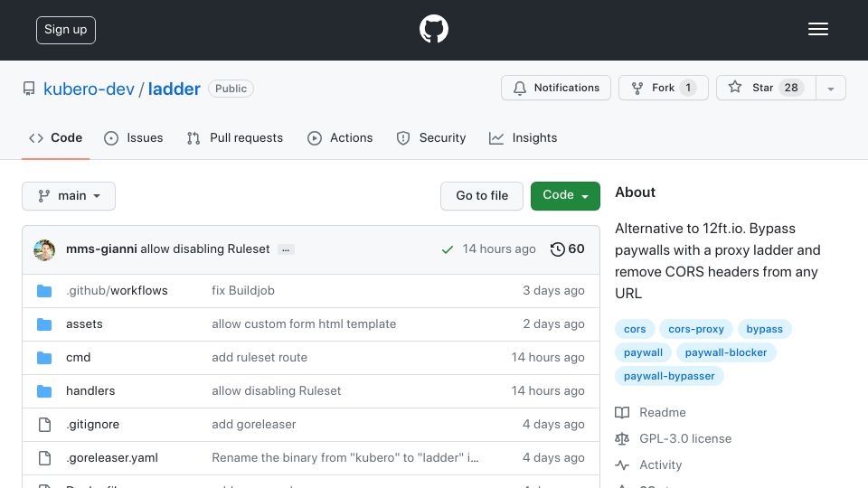Expand the commit message ellipsis button
The image size is (868, 488).
tap(286, 249)
